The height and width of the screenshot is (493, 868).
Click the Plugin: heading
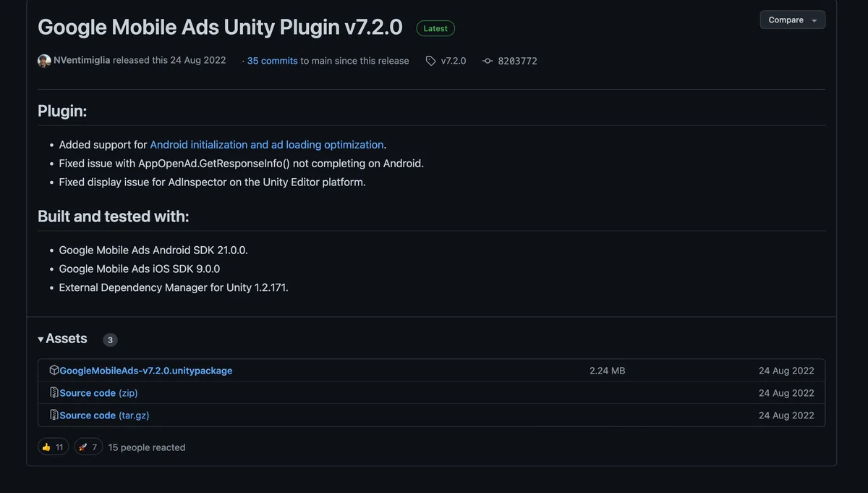click(x=62, y=111)
